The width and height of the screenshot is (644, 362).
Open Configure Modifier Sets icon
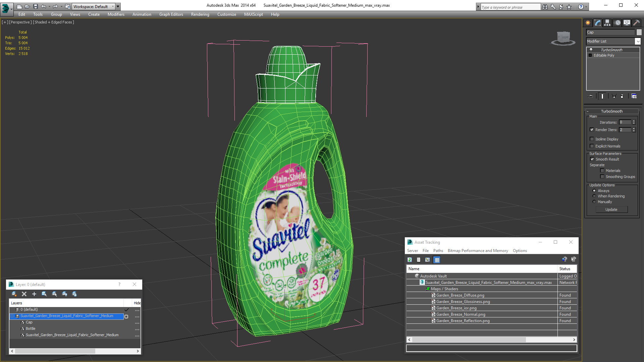click(x=634, y=96)
